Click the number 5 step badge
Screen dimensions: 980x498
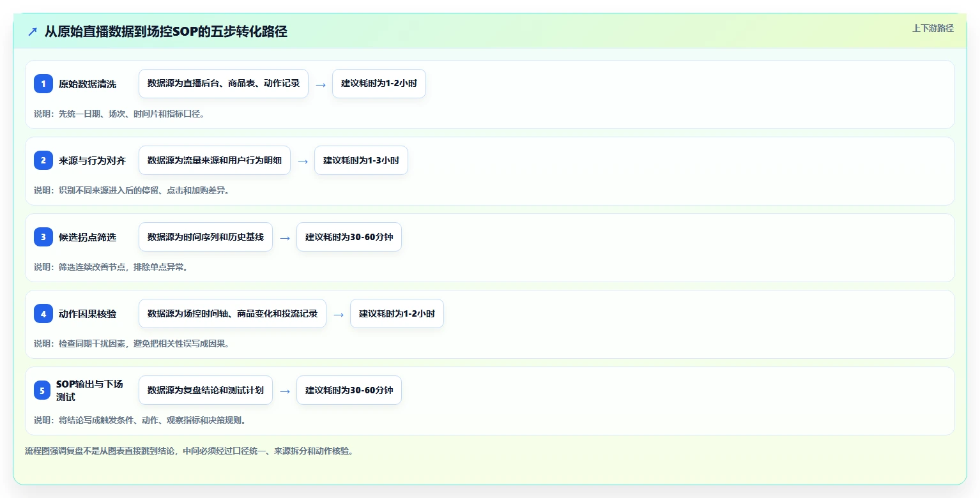[43, 390]
